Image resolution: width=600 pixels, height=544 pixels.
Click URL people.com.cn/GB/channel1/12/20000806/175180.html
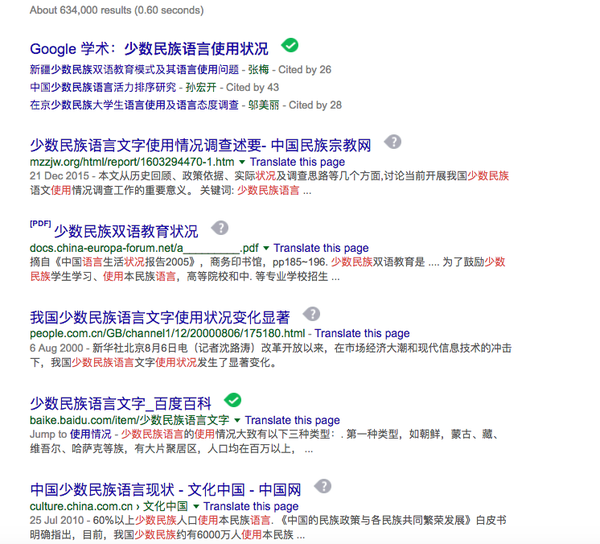(x=168, y=333)
